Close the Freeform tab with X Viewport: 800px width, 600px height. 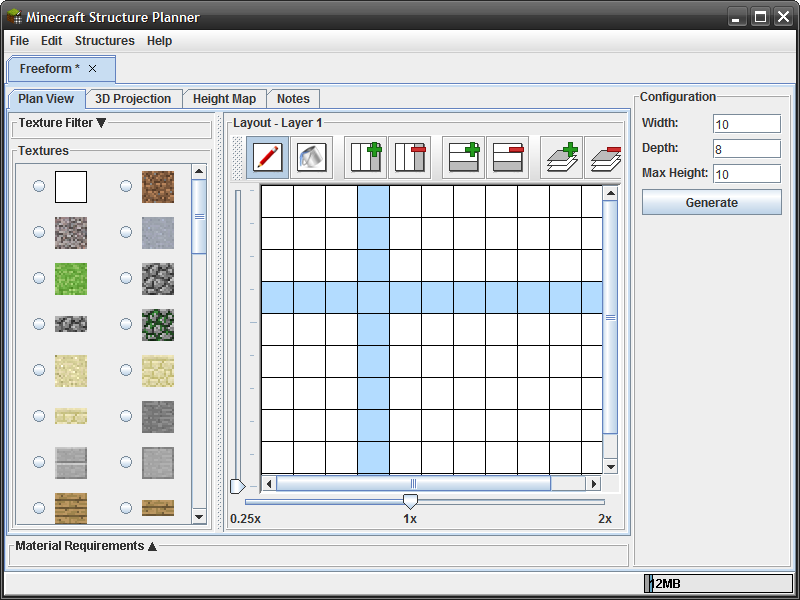(92, 68)
